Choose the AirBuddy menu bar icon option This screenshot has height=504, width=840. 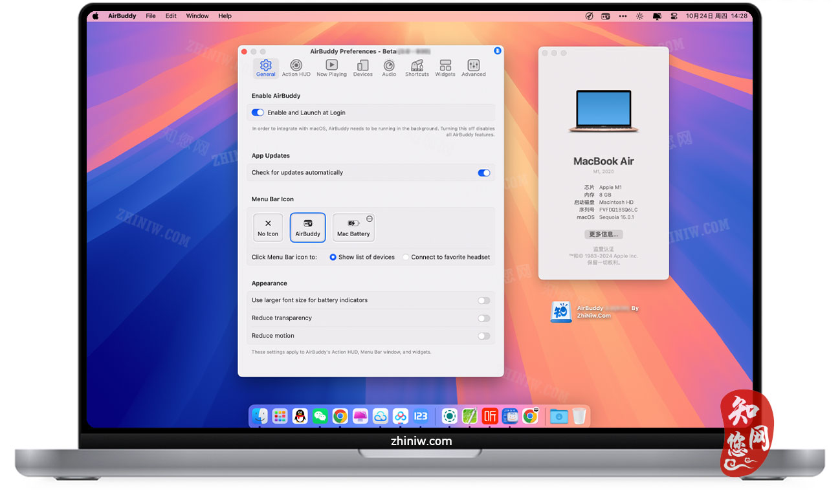point(307,228)
